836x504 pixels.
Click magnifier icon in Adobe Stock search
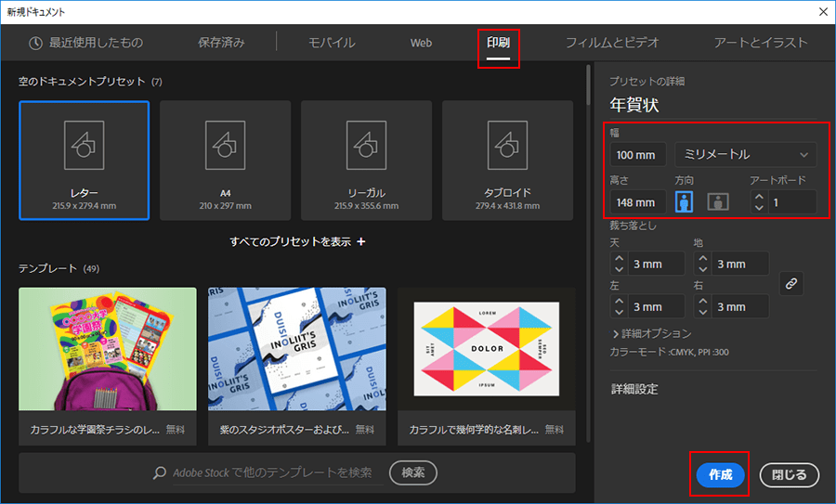[160, 472]
